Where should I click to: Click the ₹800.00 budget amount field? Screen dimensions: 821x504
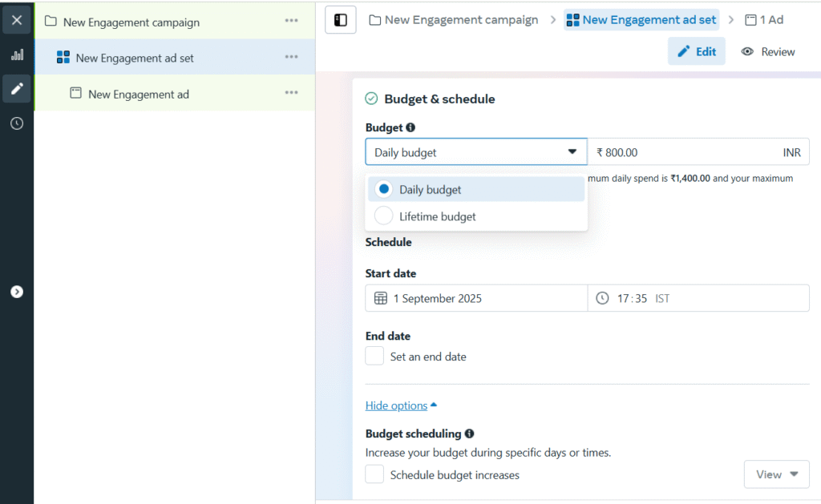click(681, 152)
